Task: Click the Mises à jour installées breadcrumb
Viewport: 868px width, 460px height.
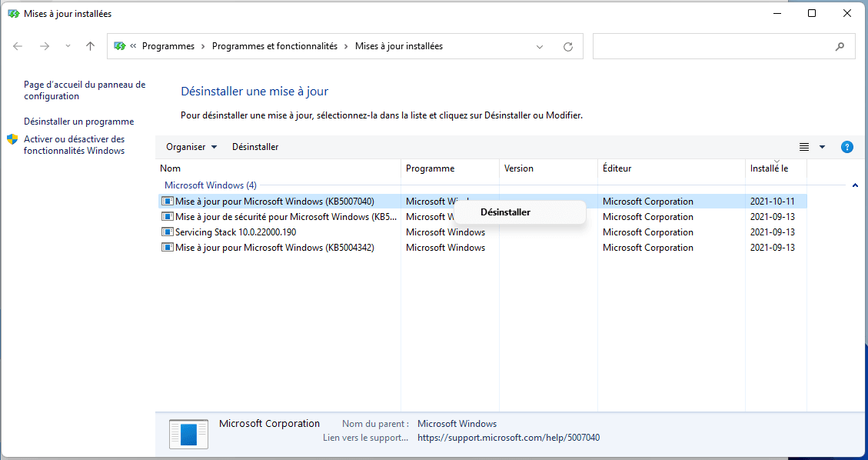Action: (398, 46)
